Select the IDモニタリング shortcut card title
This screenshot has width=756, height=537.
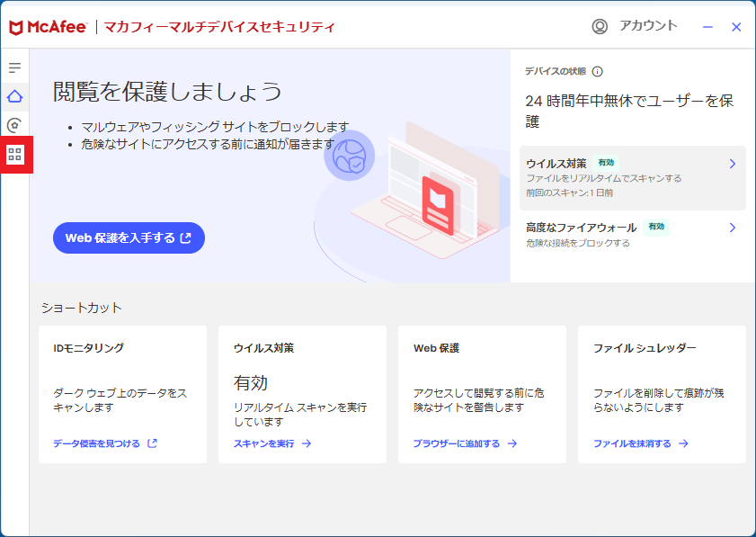click(89, 348)
